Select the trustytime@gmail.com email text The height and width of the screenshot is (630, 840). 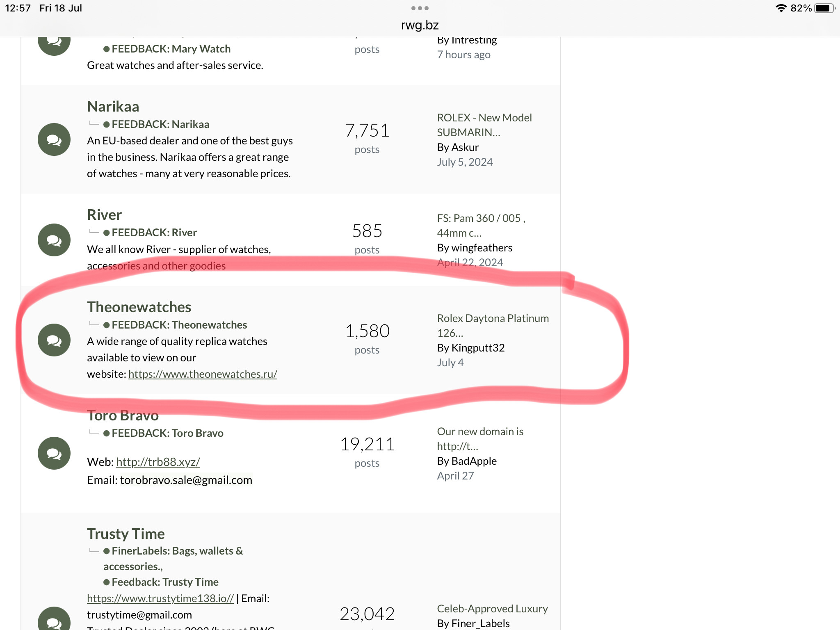(x=139, y=615)
